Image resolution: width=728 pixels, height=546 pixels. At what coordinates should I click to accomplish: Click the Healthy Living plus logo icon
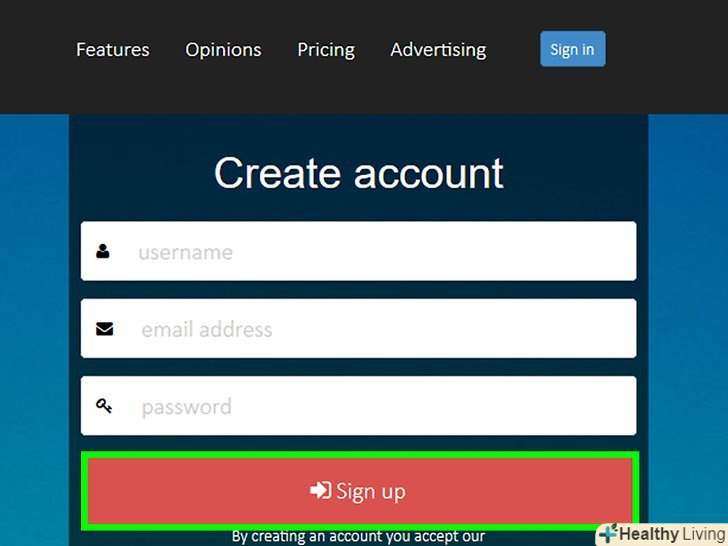pos(608,533)
